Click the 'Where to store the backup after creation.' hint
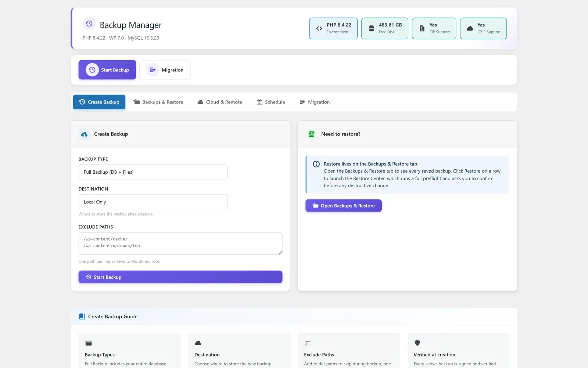Screen dimensions: 588x368 pos(115,214)
